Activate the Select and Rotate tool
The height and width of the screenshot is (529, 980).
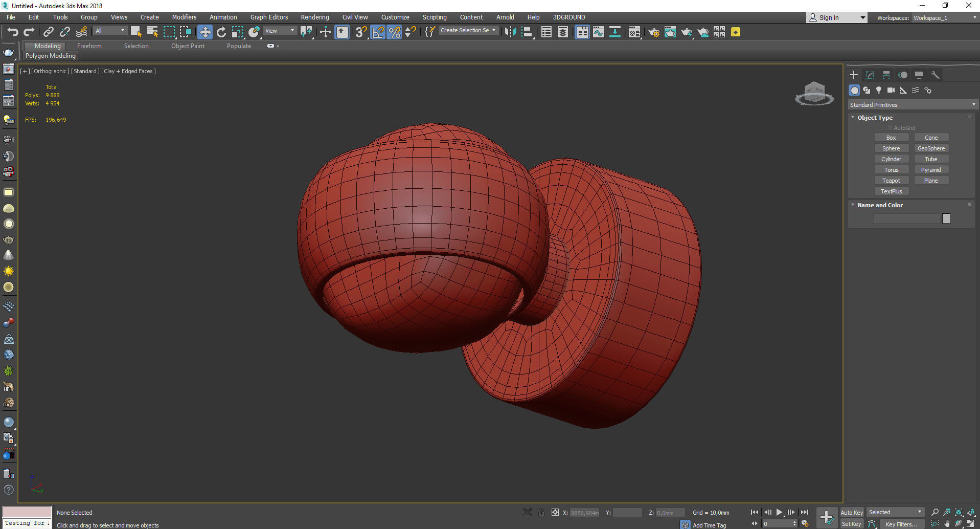point(221,32)
